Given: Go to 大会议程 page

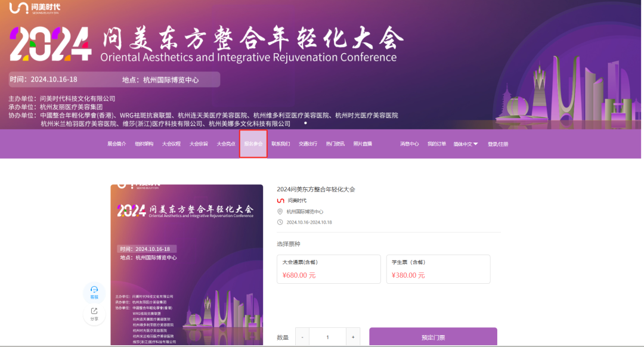Looking at the screenshot, I should point(171,144).
